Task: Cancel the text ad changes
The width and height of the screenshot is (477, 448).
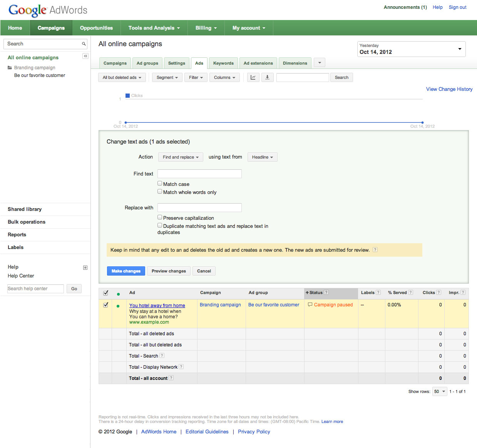Action: click(x=204, y=271)
